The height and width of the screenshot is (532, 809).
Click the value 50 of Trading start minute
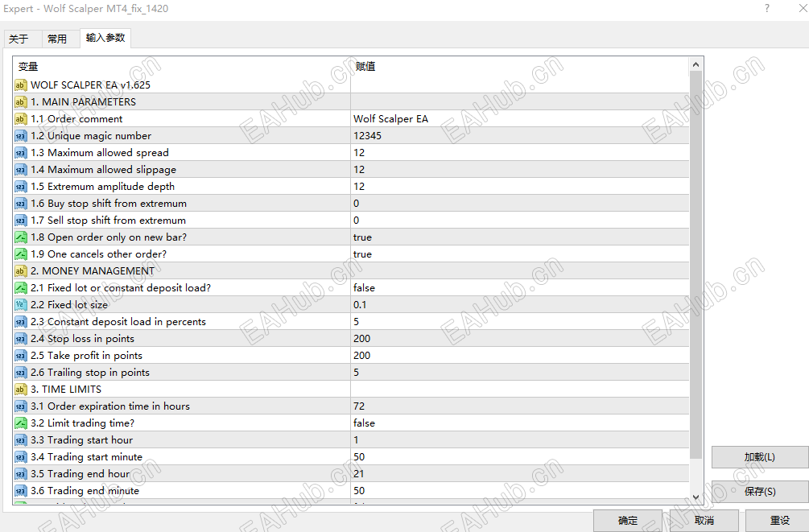coord(359,457)
